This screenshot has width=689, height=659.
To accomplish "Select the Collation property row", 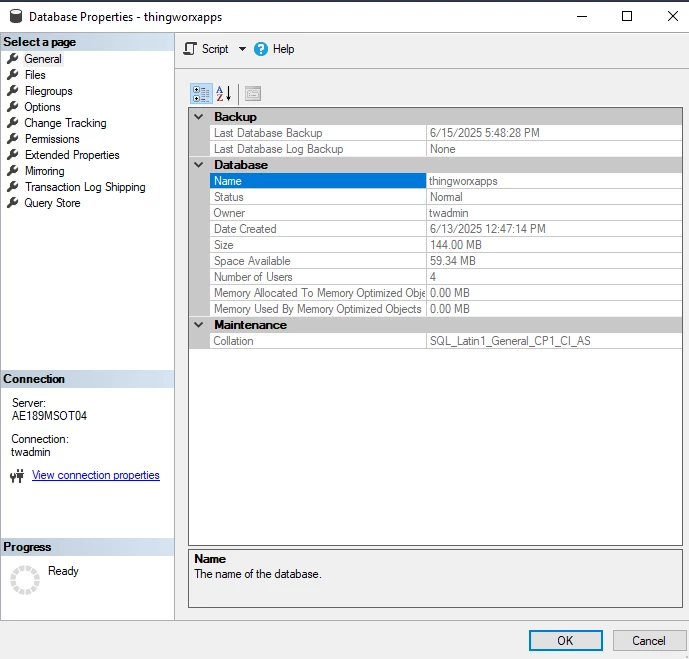I will [x=446, y=341].
